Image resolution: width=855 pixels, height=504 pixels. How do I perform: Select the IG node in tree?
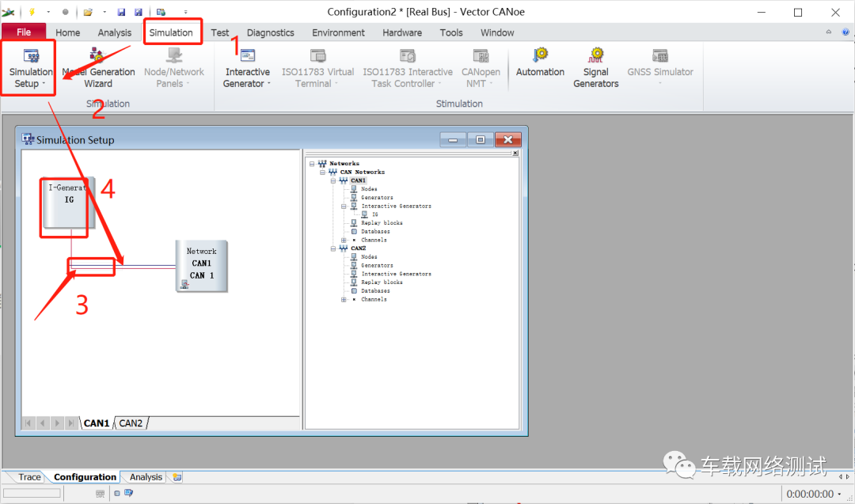tap(374, 214)
